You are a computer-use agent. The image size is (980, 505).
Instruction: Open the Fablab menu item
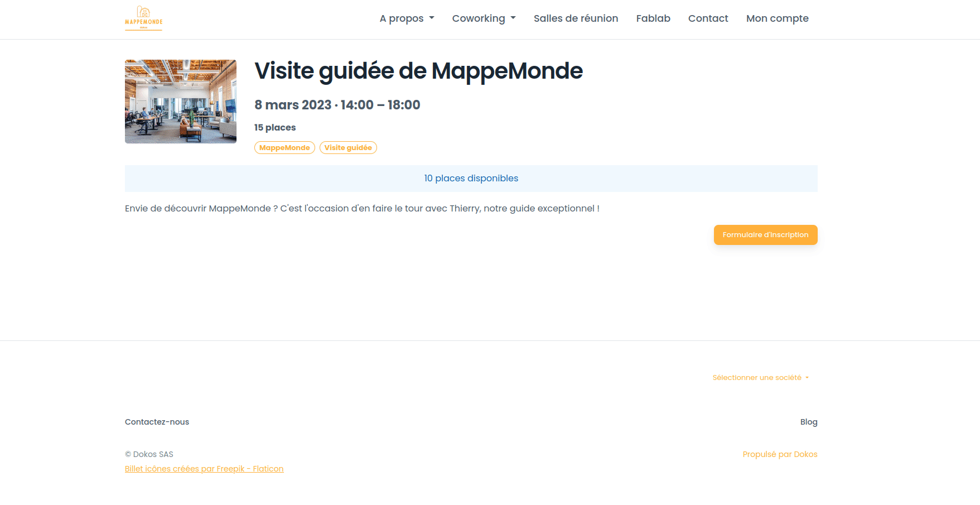[x=653, y=18]
